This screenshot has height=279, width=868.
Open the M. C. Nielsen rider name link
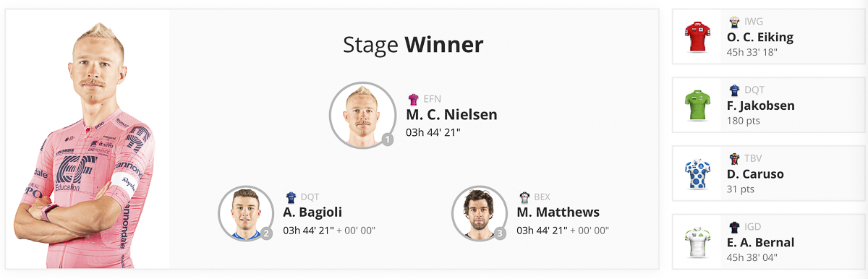[451, 114]
